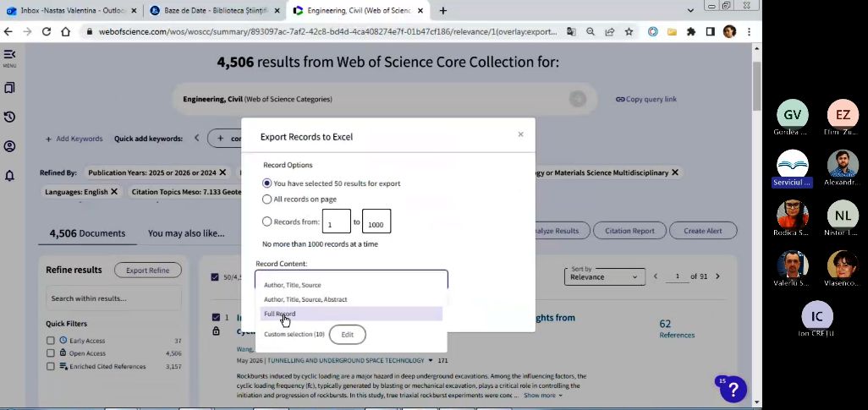Open the translate page icon in the address bar

571,32
